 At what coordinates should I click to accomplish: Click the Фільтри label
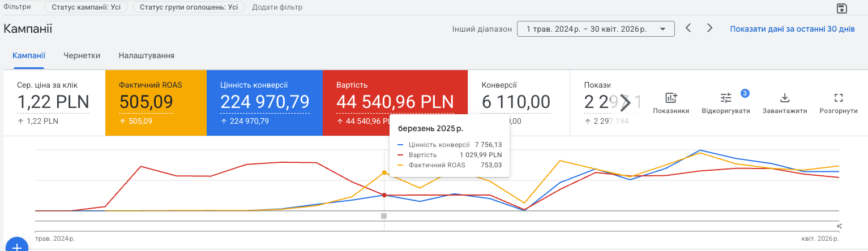click(17, 7)
